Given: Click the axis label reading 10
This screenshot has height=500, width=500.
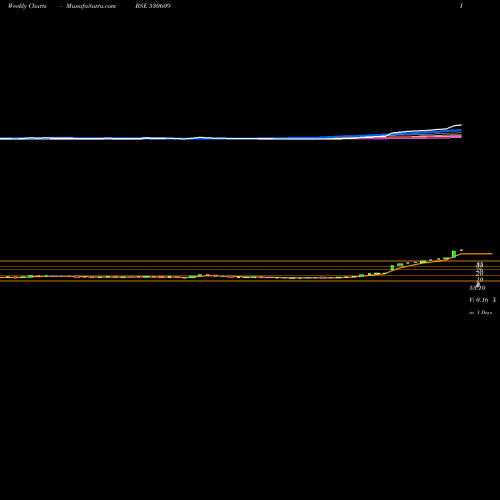Looking at the screenshot, I should point(480,280).
